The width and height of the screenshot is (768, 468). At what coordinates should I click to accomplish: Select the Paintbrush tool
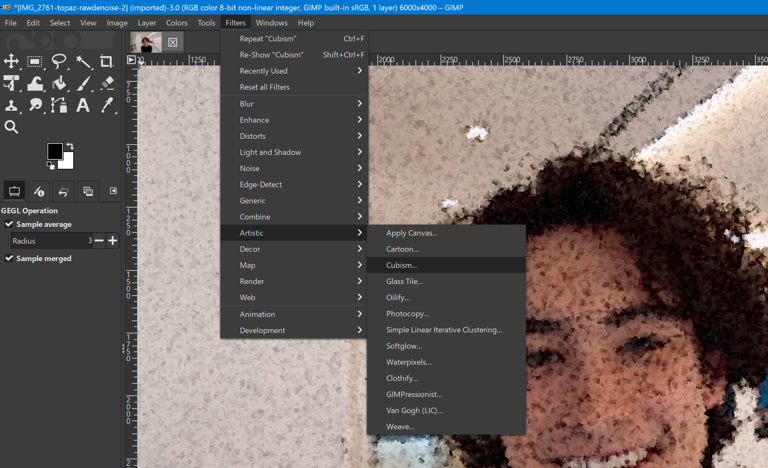83,83
